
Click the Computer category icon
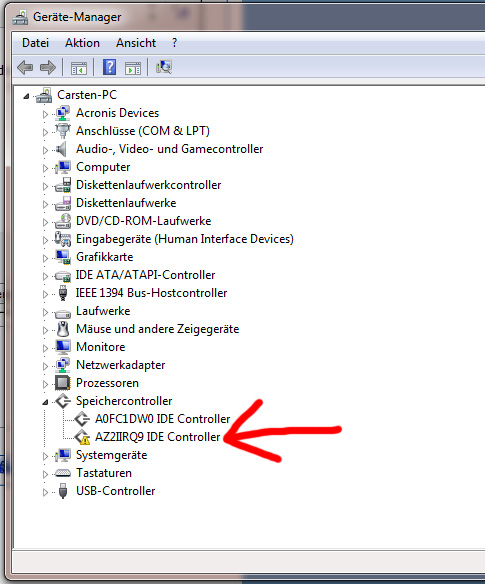63,167
